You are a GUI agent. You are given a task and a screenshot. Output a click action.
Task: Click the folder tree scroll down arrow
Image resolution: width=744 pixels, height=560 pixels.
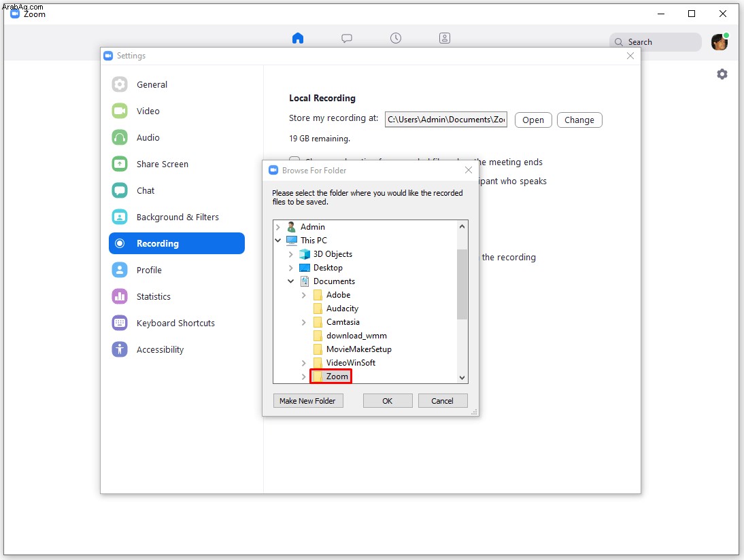point(462,378)
